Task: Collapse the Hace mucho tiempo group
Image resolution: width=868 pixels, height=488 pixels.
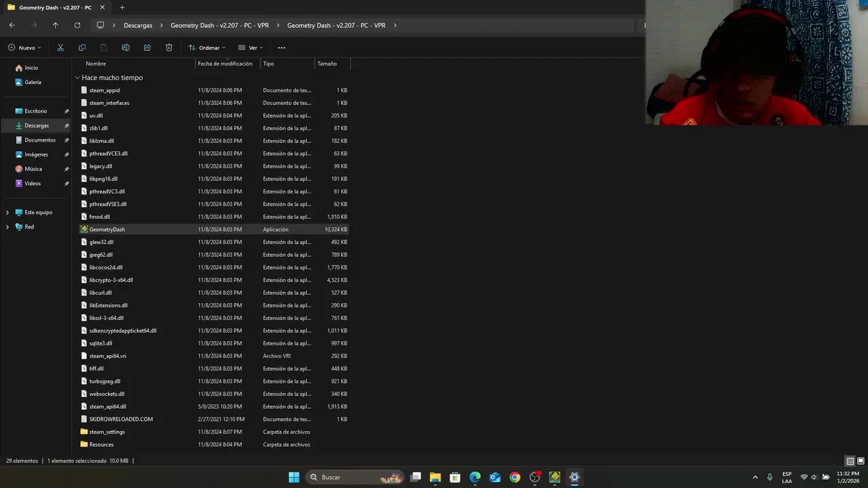Action: [77, 78]
